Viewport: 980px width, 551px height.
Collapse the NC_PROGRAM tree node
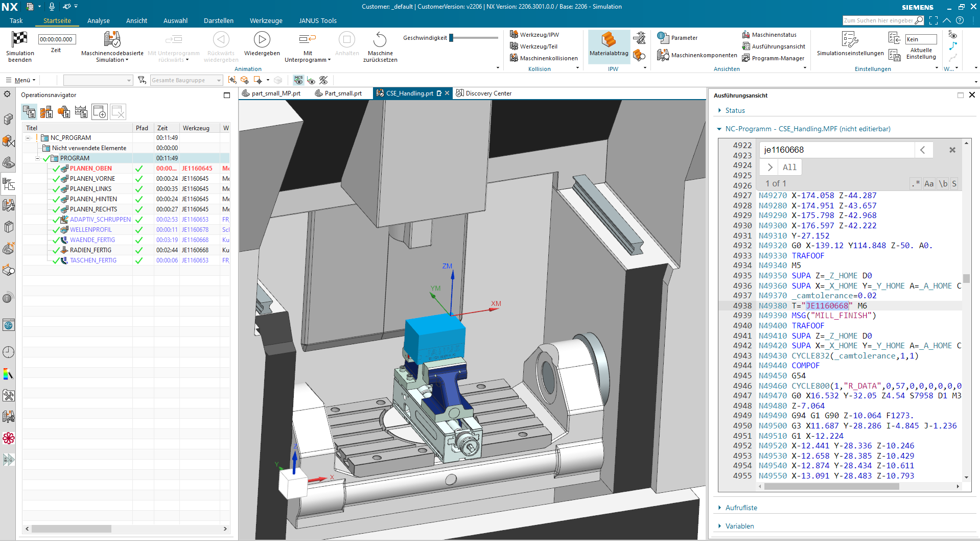point(29,138)
